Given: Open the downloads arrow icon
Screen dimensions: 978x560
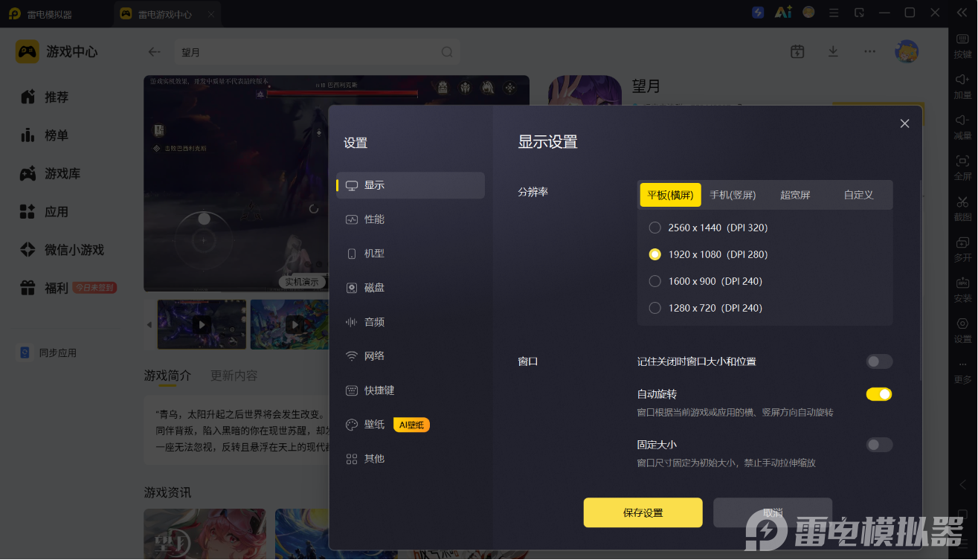Looking at the screenshot, I should (x=833, y=51).
